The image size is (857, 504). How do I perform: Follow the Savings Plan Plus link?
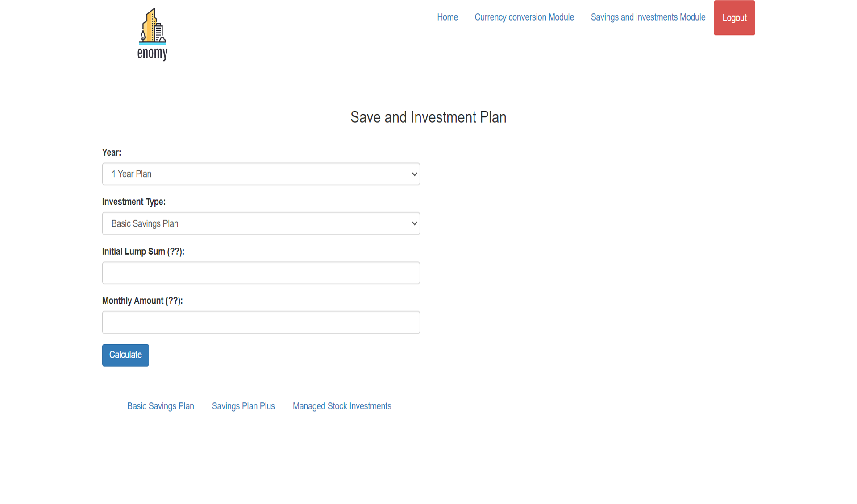coord(243,406)
